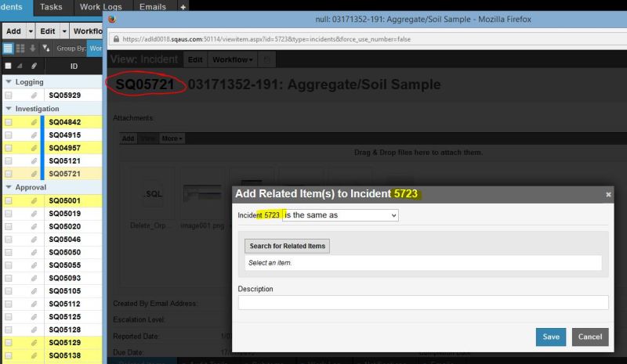The height and width of the screenshot is (364, 627).
Task: Click paperclip icon beside SQ04842
Action: tap(34, 122)
